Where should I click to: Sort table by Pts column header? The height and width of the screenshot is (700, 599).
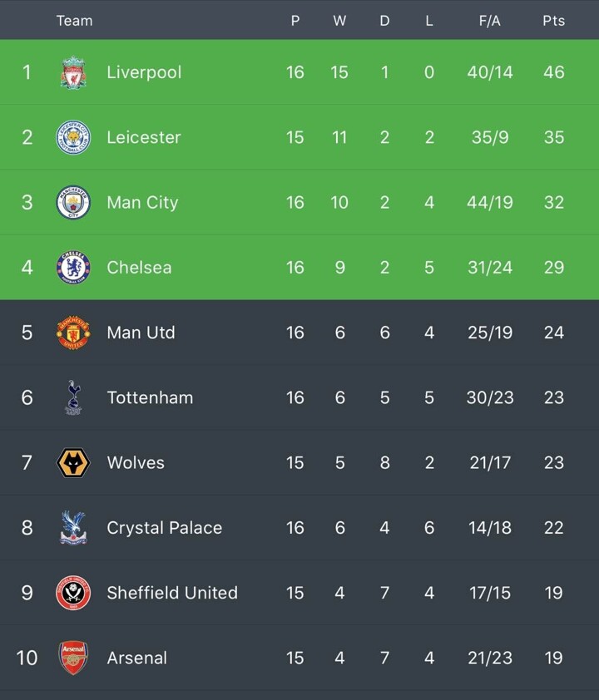coord(553,21)
